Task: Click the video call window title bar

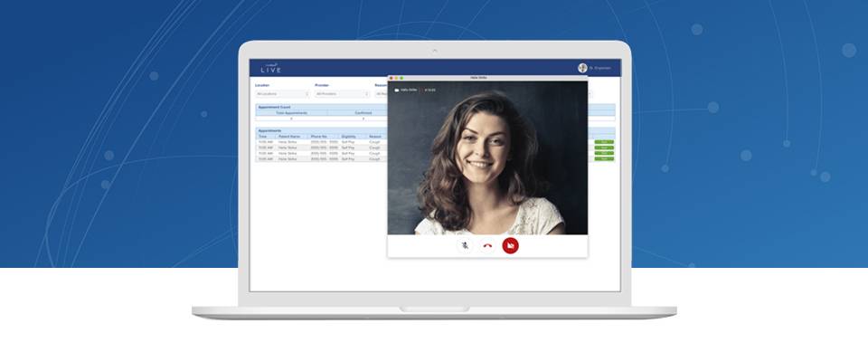Action: (487, 78)
